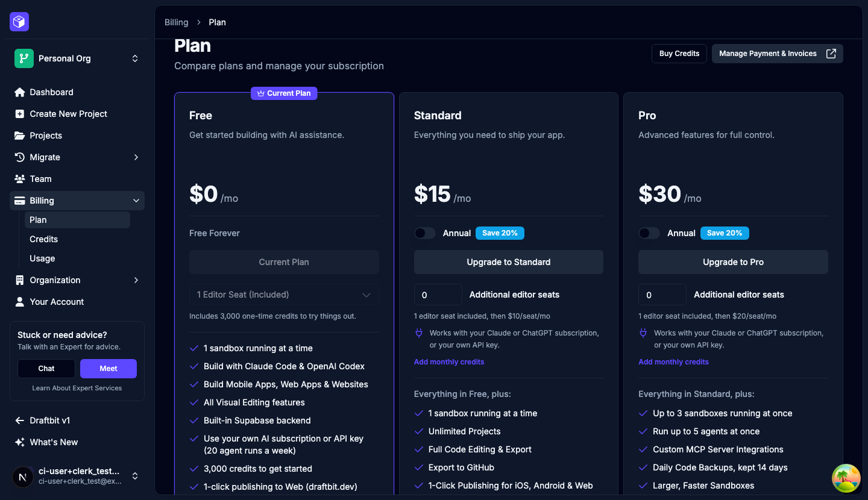The image size is (868, 500).
Task: Click the Organization building icon
Action: click(20, 280)
